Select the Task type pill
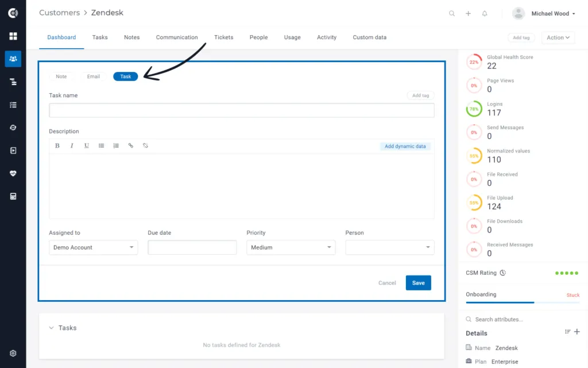The width and height of the screenshot is (588, 368). [126, 76]
